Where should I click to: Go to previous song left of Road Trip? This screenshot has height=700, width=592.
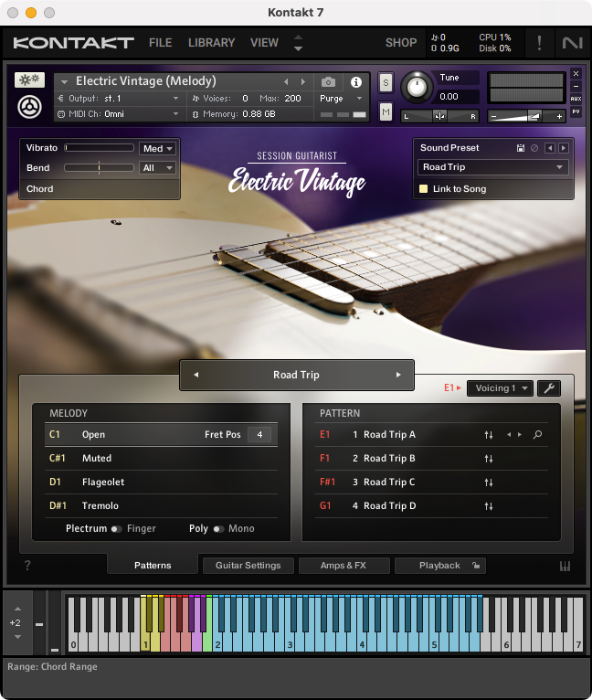tap(196, 375)
